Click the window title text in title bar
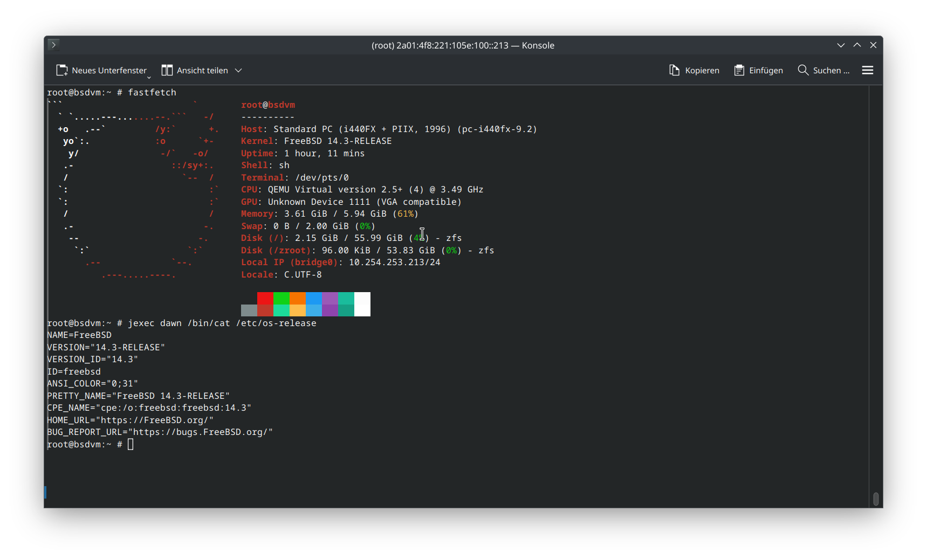The image size is (927, 560). coord(463,45)
